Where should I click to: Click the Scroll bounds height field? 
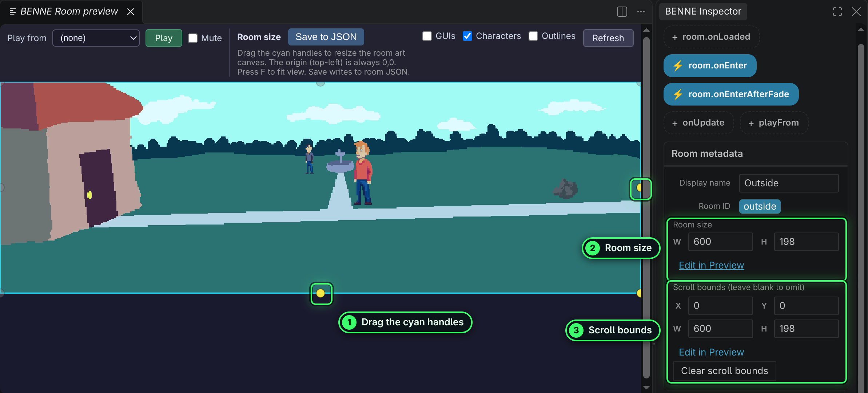pos(806,329)
